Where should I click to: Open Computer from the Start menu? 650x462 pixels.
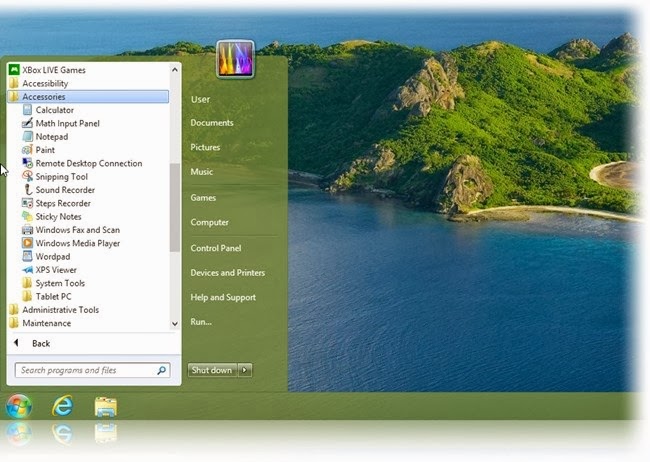click(x=209, y=222)
